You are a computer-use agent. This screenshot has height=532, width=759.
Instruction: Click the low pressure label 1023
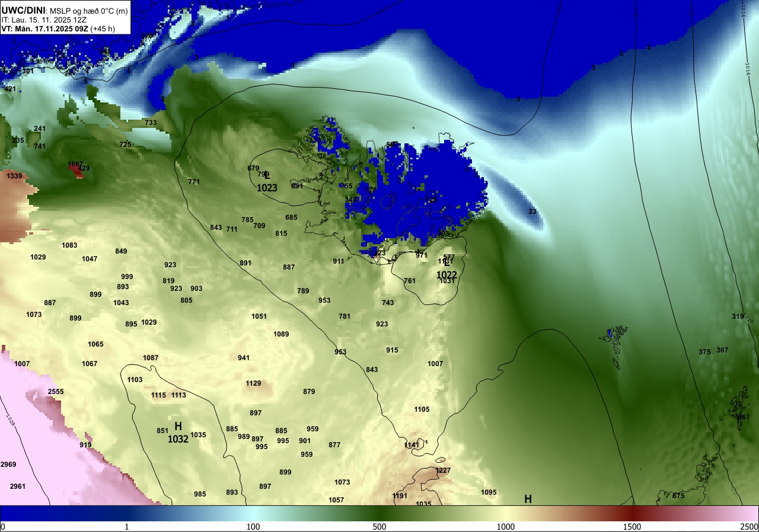267,188
